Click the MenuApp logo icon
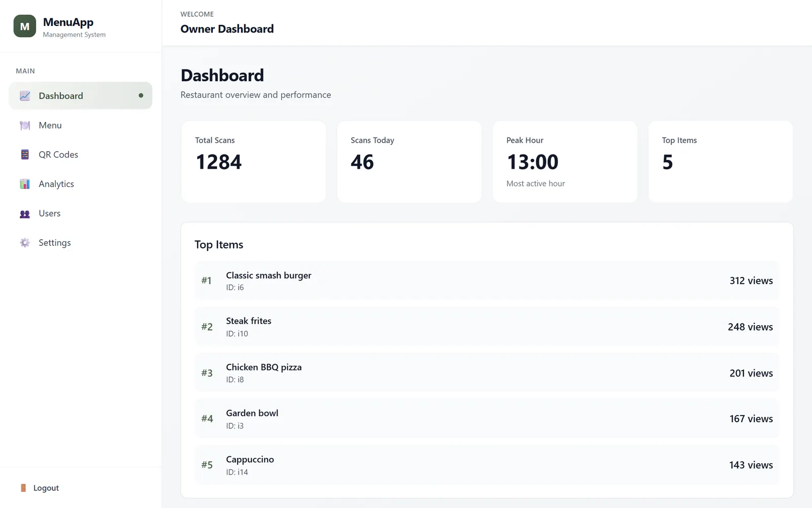The image size is (812, 508). click(25, 26)
